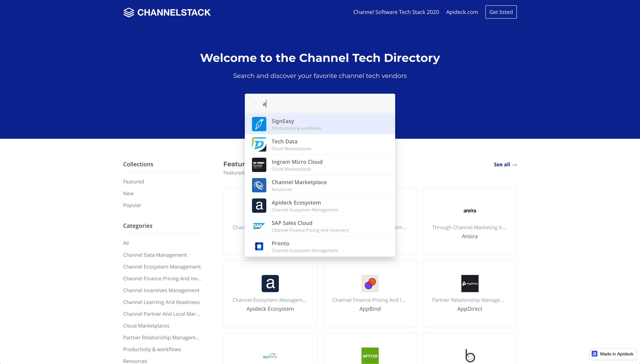Filter by Cloud Marketplaces category
640x364 pixels.
click(x=146, y=326)
